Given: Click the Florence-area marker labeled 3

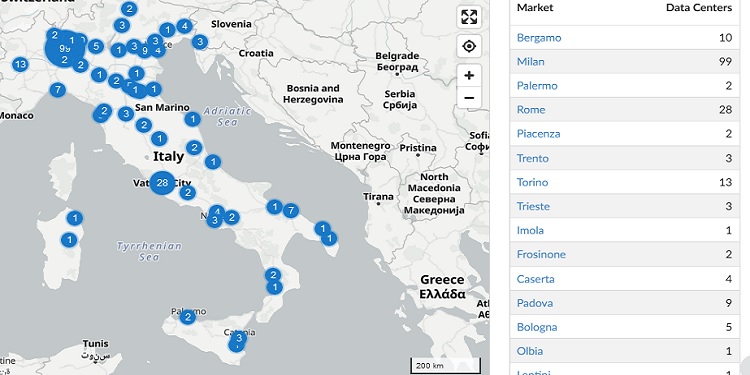Looking at the screenshot, I should click(x=126, y=114).
